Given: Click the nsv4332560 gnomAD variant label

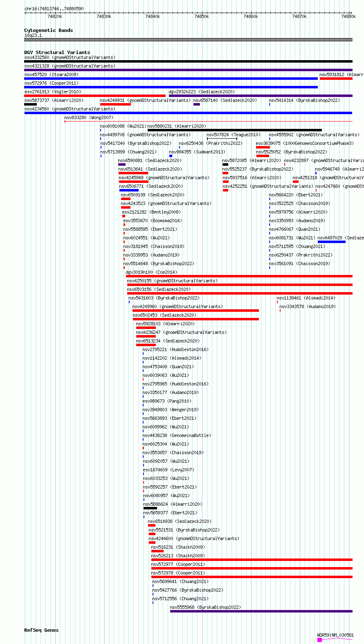Looking at the screenshot, I should click(x=70, y=57).
